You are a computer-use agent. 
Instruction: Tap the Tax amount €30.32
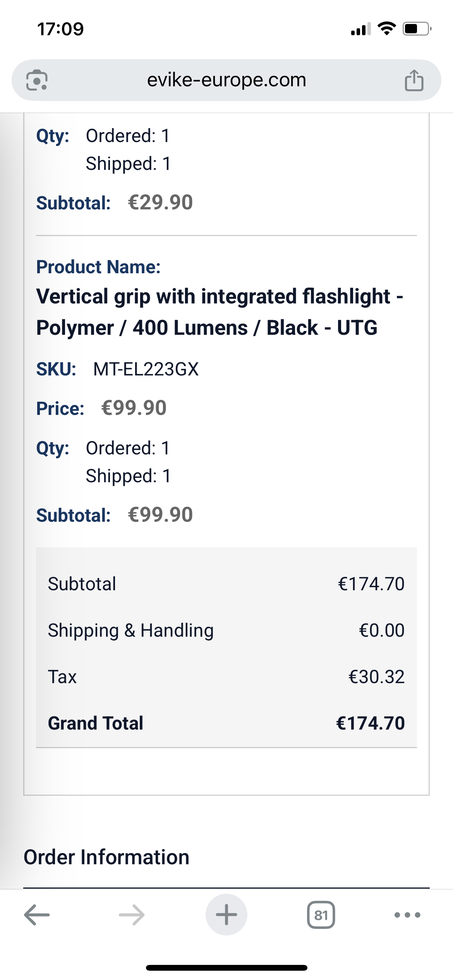[x=376, y=677]
